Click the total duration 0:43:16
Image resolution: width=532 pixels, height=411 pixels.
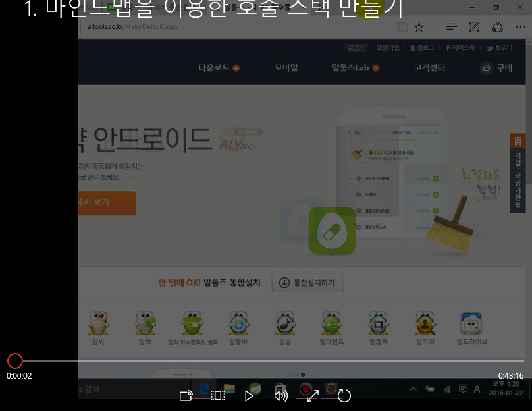(x=511, y=376)
